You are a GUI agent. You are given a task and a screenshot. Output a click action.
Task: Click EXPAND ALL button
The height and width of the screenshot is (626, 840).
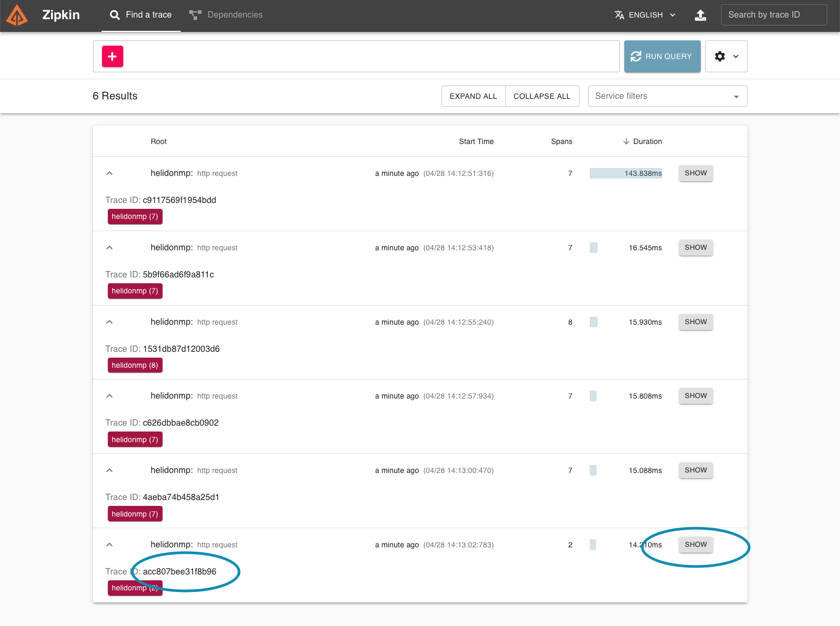(x=473, y=96)
